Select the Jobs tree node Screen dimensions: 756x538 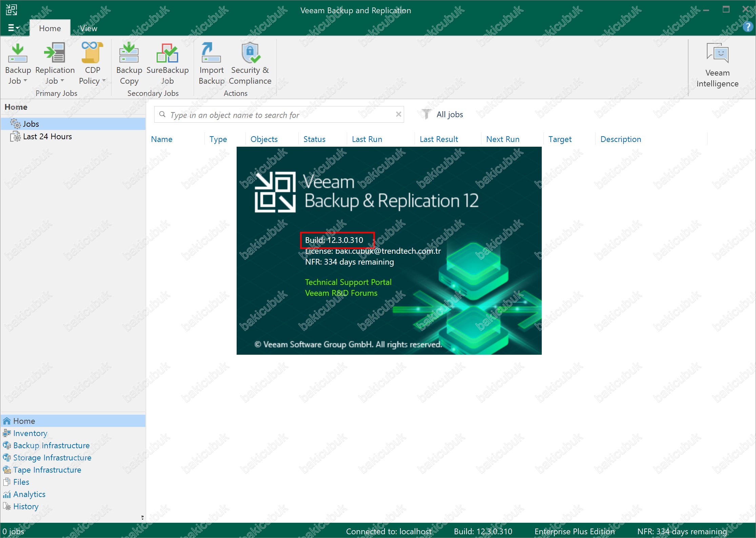click(73, 124)
